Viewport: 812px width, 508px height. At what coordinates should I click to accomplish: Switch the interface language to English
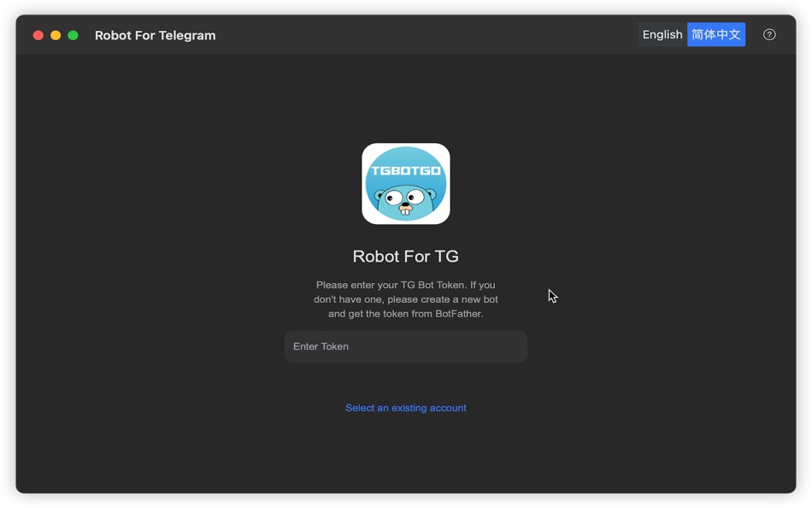[x=662, y=34]
